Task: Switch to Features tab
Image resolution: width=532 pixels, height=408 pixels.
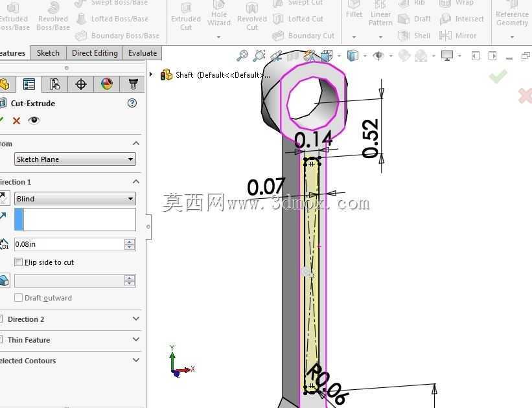Action: [14, 53]
